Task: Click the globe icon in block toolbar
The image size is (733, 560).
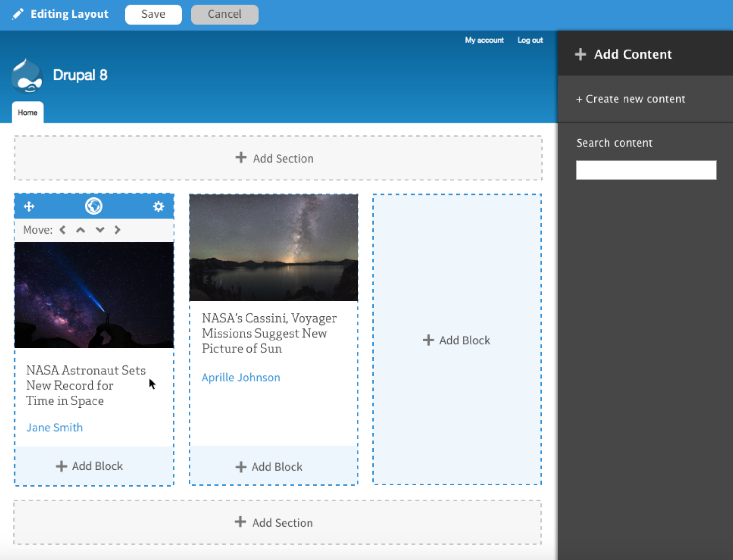Action: [94, 206]
